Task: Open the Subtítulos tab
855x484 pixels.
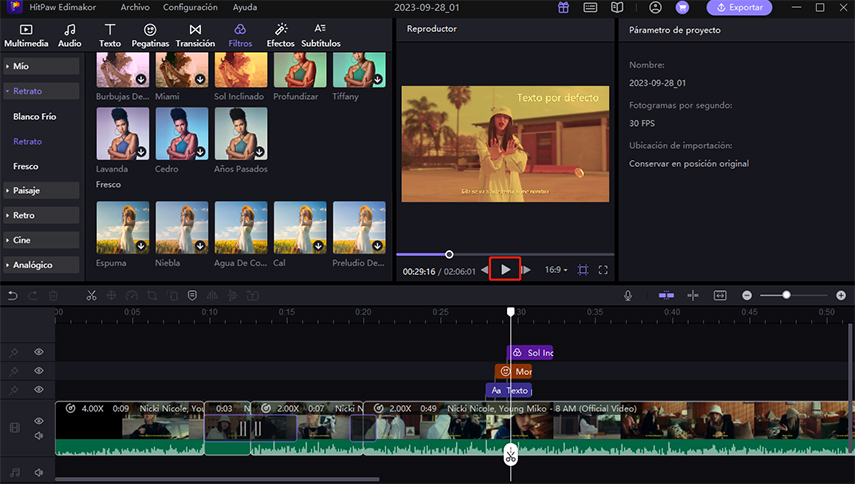Action: click(321, 35)
